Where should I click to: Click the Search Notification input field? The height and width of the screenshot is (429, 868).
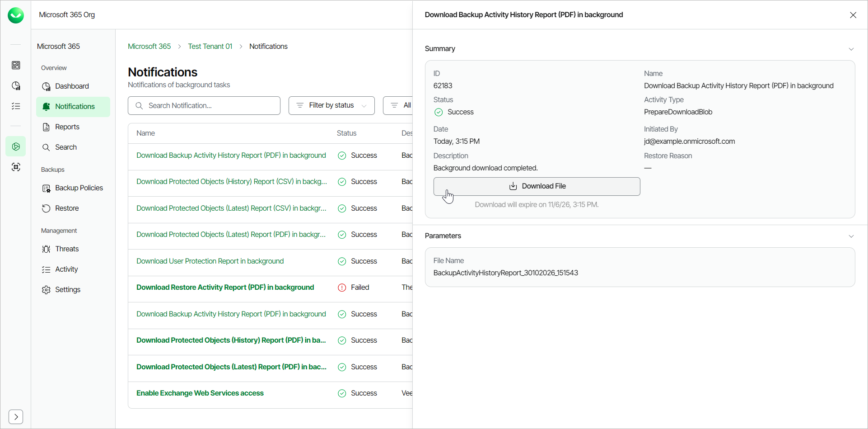point(204,105)
